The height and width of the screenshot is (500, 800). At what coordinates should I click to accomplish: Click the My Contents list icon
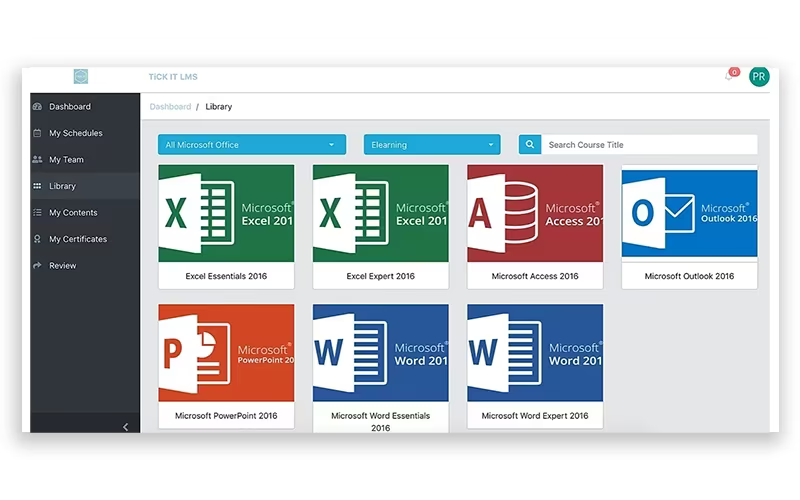(37, 213)
